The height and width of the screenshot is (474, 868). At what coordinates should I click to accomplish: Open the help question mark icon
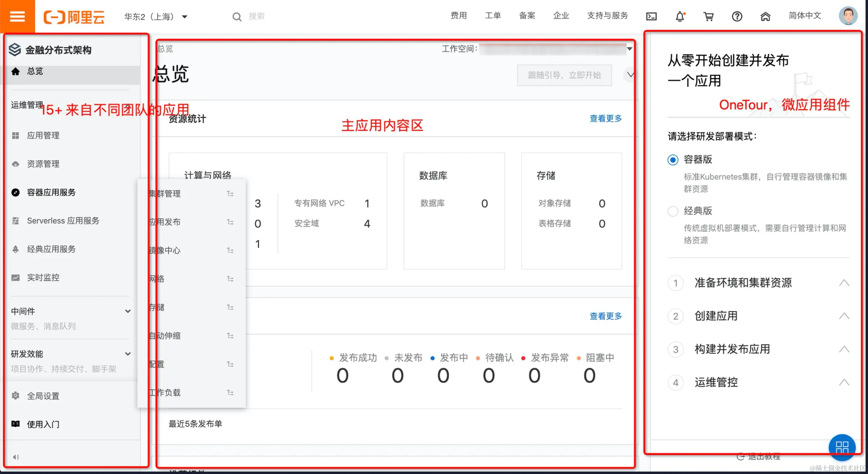737,16
